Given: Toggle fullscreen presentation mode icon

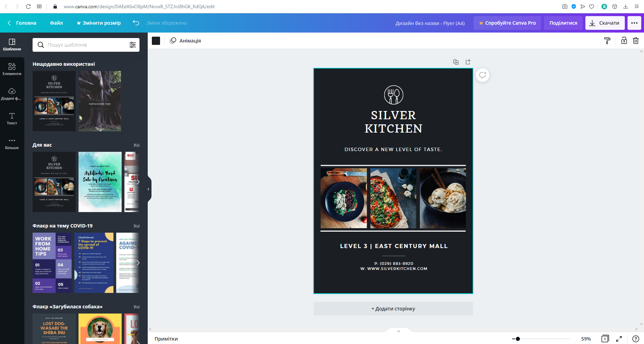Looking at the screenshot, I should pos(619,339).
